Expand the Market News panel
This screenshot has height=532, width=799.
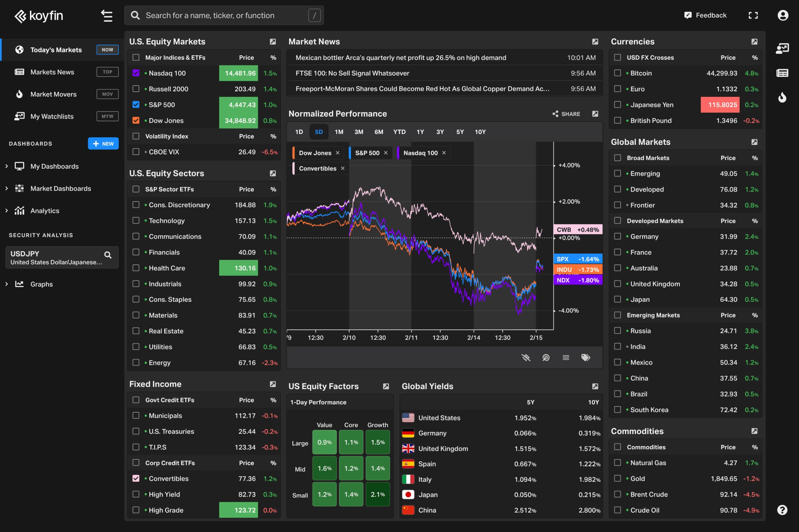pyautogui.click(x=595, y=42)
